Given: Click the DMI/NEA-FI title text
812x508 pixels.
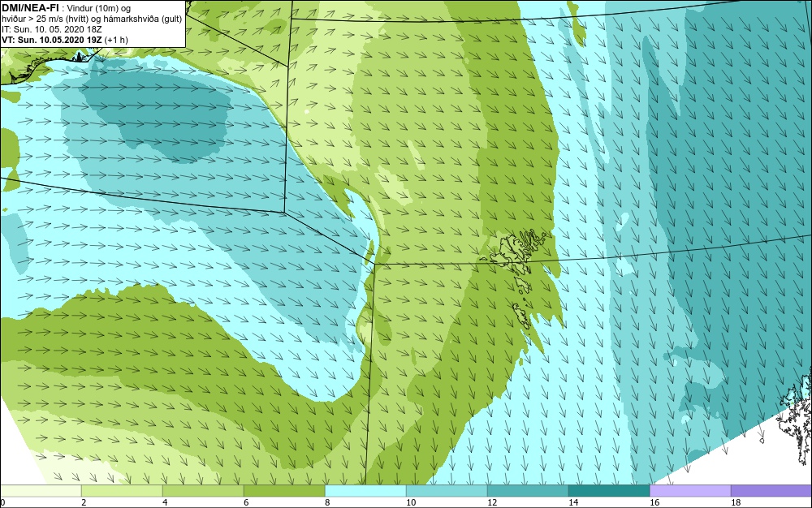Looking at the screenshot, I should pos(31,7).
